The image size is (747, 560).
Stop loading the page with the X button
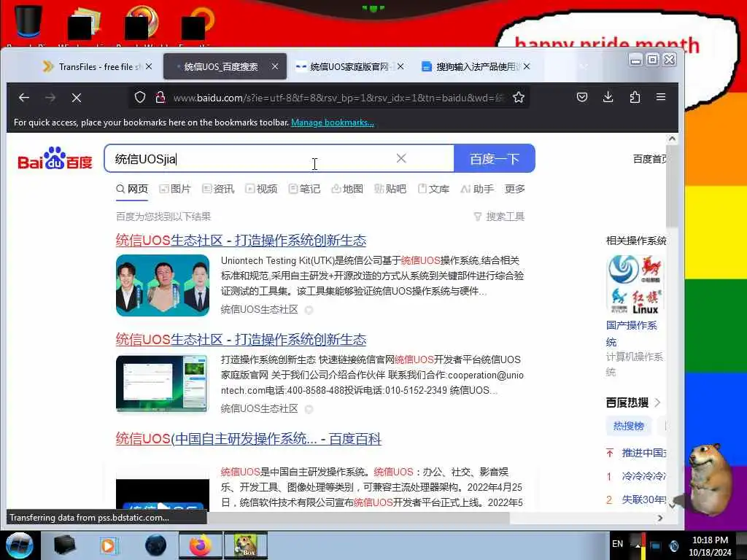(76, 98)
